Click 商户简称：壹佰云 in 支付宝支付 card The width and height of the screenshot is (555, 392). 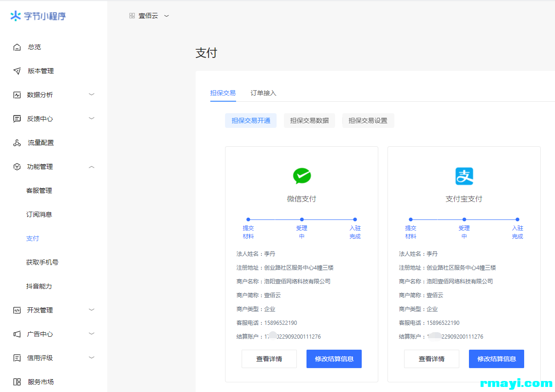[421, 295]
